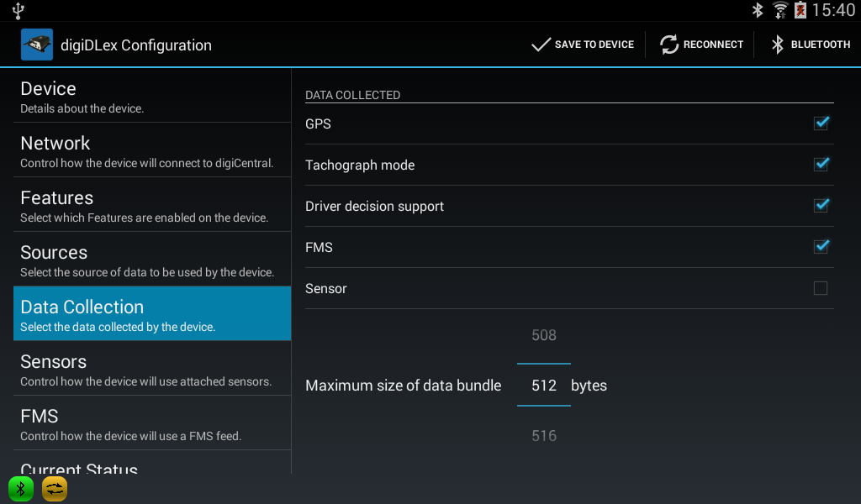Click the Save to Device checkmark icon
Viewport: 861px width, 504px height.
click(541, 45)
